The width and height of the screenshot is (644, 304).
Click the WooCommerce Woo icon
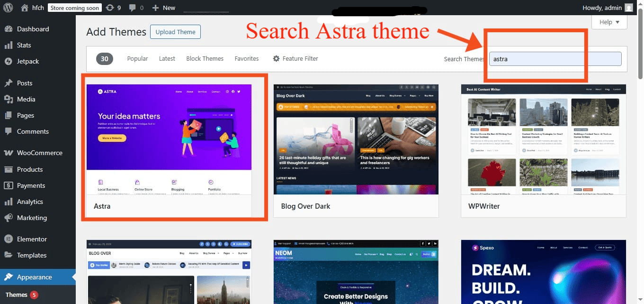coord(9,153)
